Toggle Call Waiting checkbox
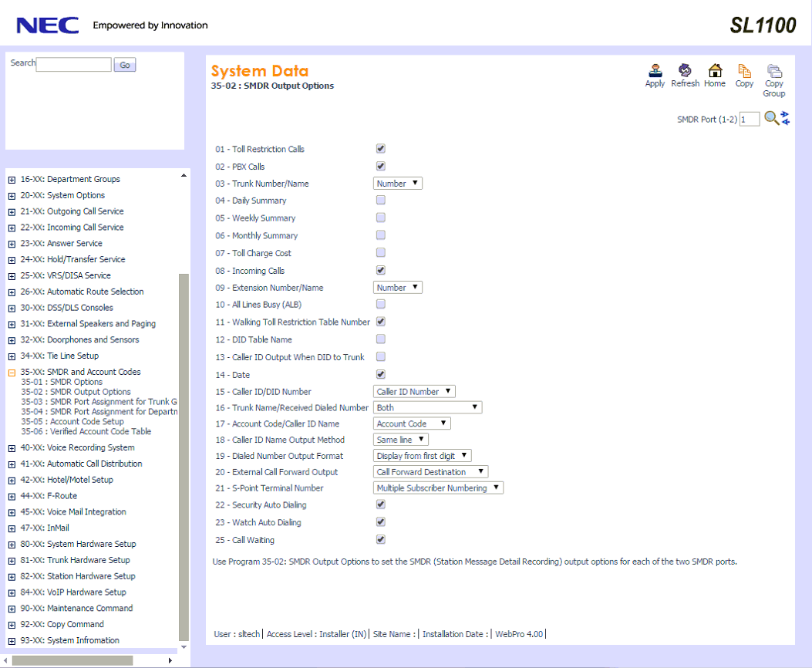 pos(381,540)
